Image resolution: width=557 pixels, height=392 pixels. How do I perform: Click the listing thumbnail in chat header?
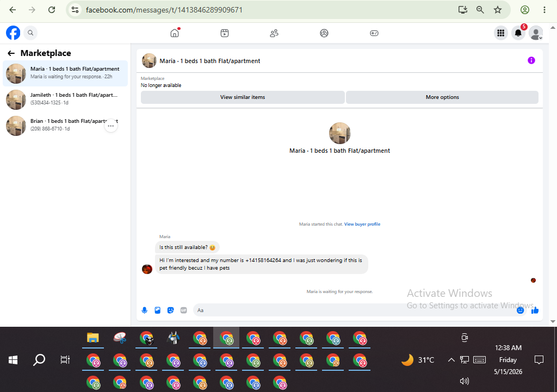tap(149, 61)
